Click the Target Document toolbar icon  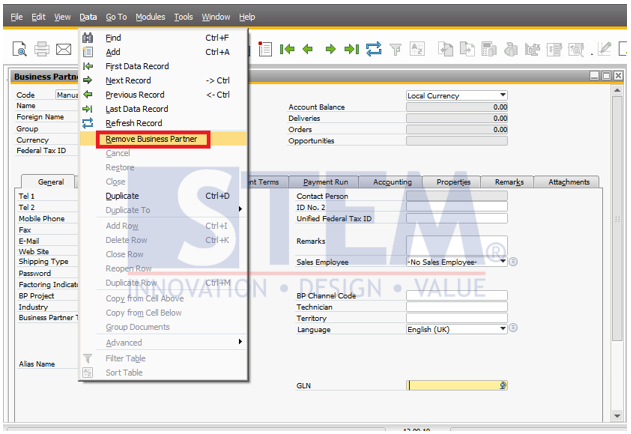(467, 49)
